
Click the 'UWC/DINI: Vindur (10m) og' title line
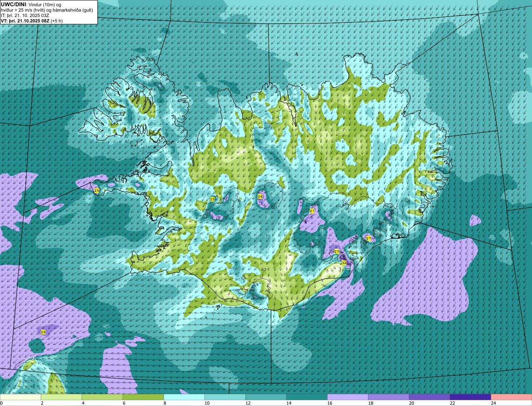point(31,4)
